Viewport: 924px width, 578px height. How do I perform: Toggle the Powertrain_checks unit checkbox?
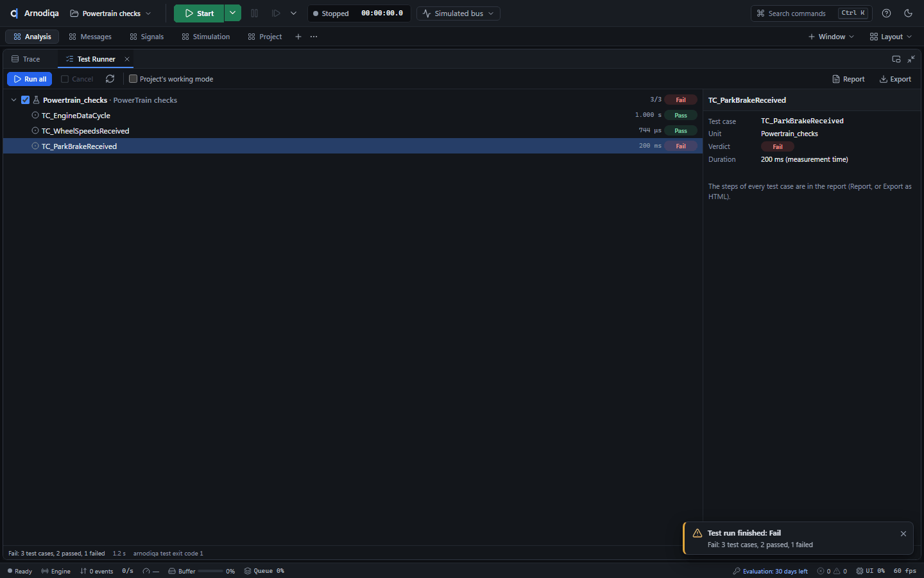pyautogui.click(x=26, y=100)
